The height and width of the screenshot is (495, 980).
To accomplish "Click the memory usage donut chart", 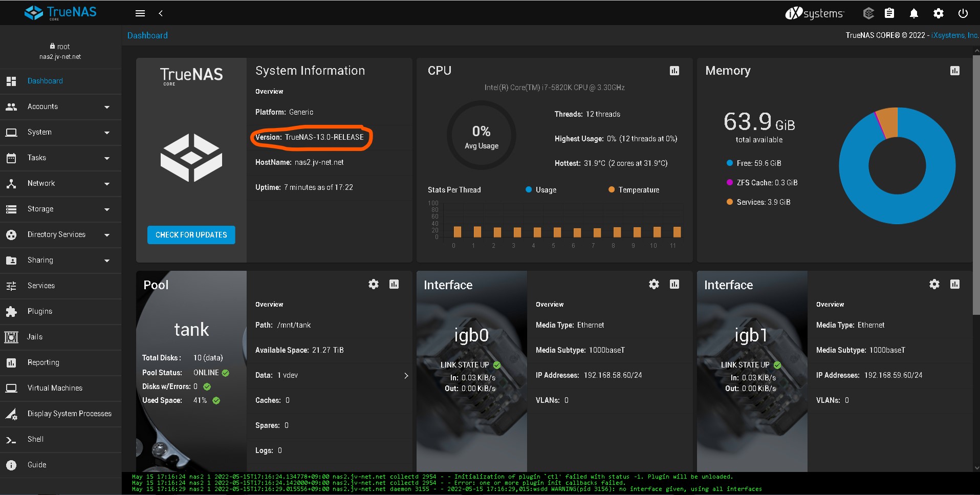I will [x=897, y=166].
